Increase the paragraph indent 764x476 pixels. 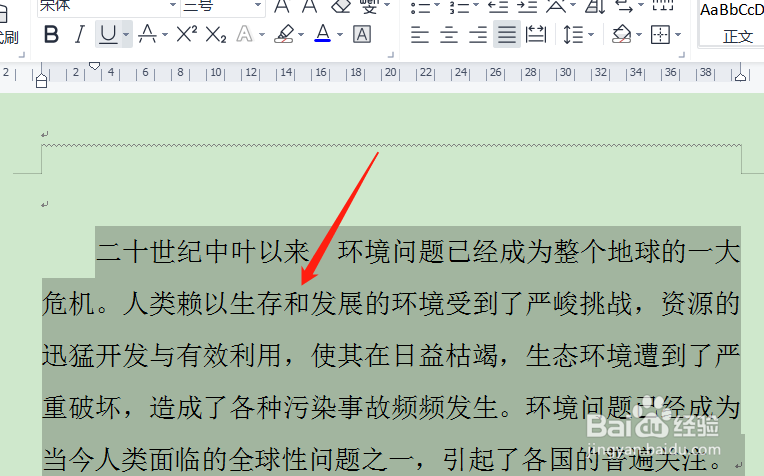pos(527,6)
